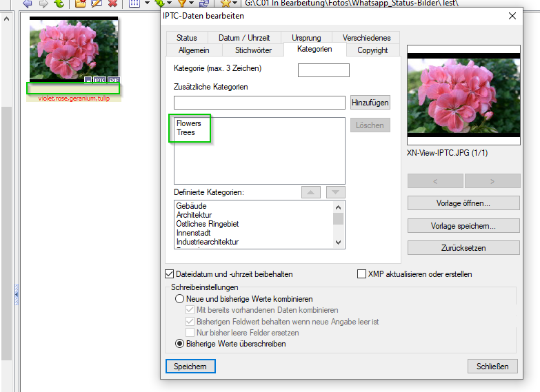Select 'Flowers' in additional categories list
The height and width of the screenshot is (392, 540).
[189, 123]
